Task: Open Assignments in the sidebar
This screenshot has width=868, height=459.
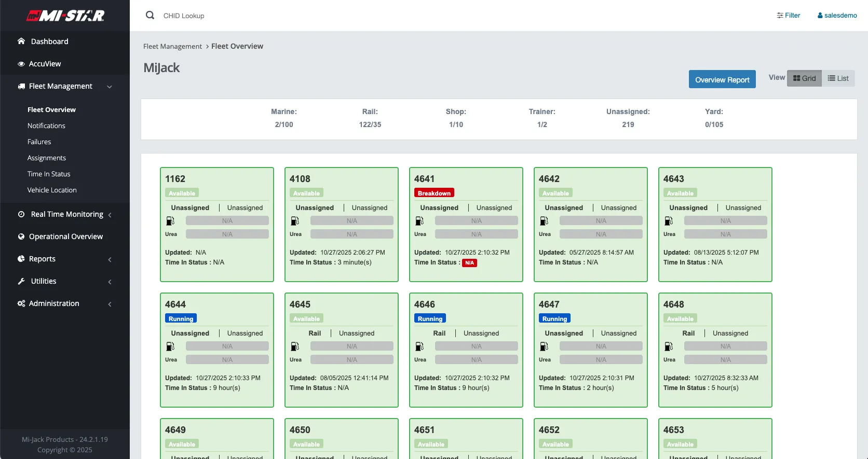Action: (x=47, y=158)
